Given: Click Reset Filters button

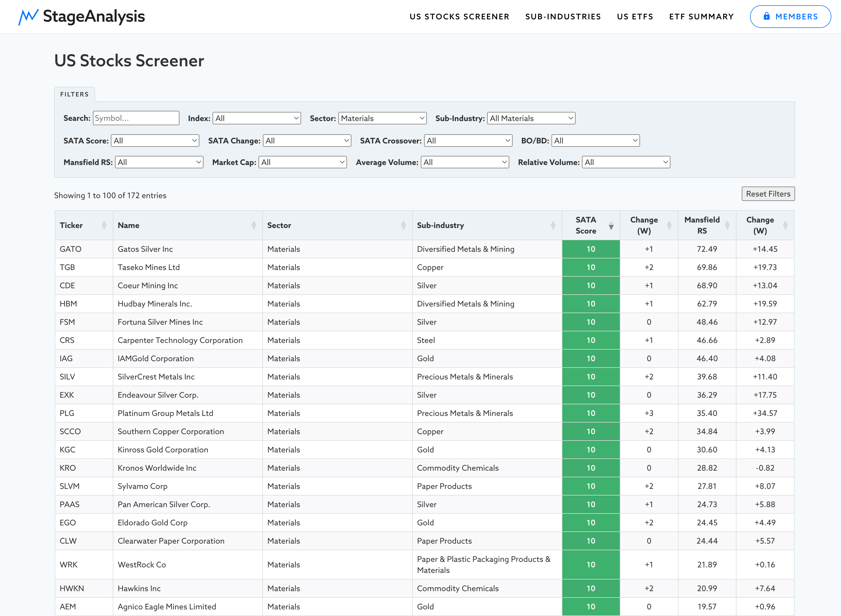Looking at the screenshot, I should coord(768,194).
